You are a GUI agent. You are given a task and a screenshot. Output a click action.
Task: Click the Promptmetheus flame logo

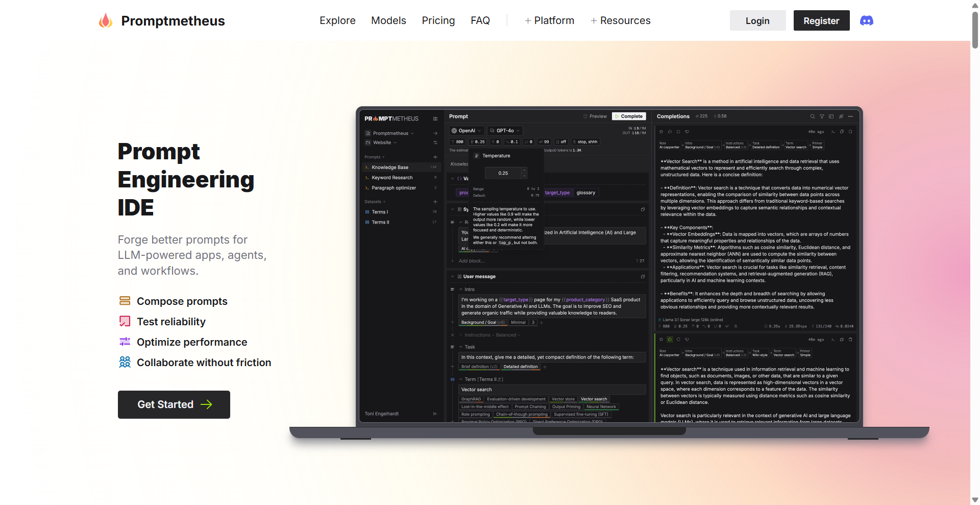106,21
